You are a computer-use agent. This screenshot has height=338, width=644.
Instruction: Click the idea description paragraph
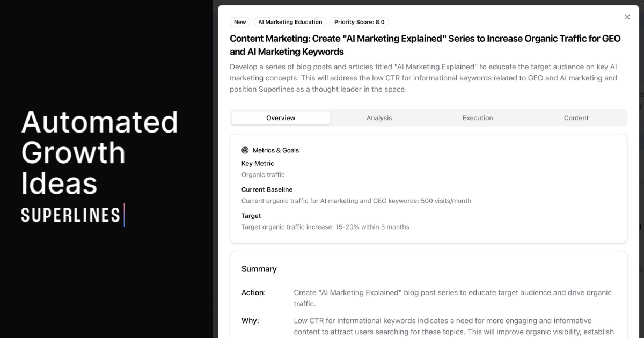pos(423,78)
